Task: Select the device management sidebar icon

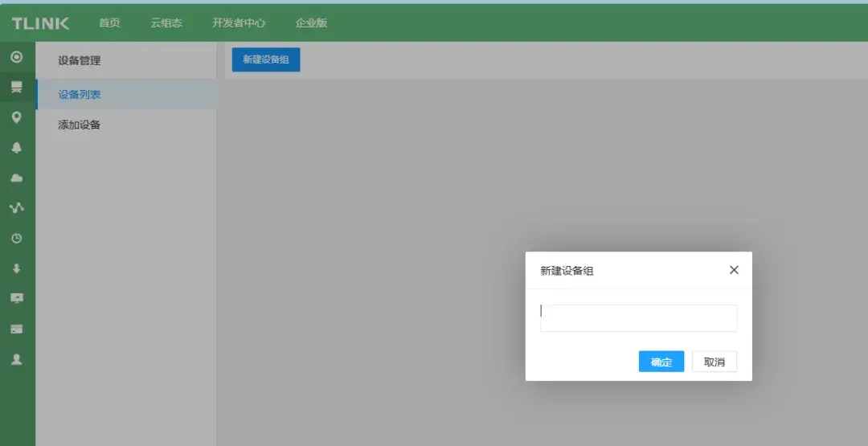Action: coord(17,87)
